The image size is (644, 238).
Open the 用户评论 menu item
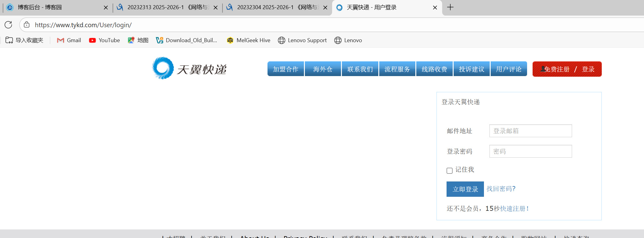(509, 69)
